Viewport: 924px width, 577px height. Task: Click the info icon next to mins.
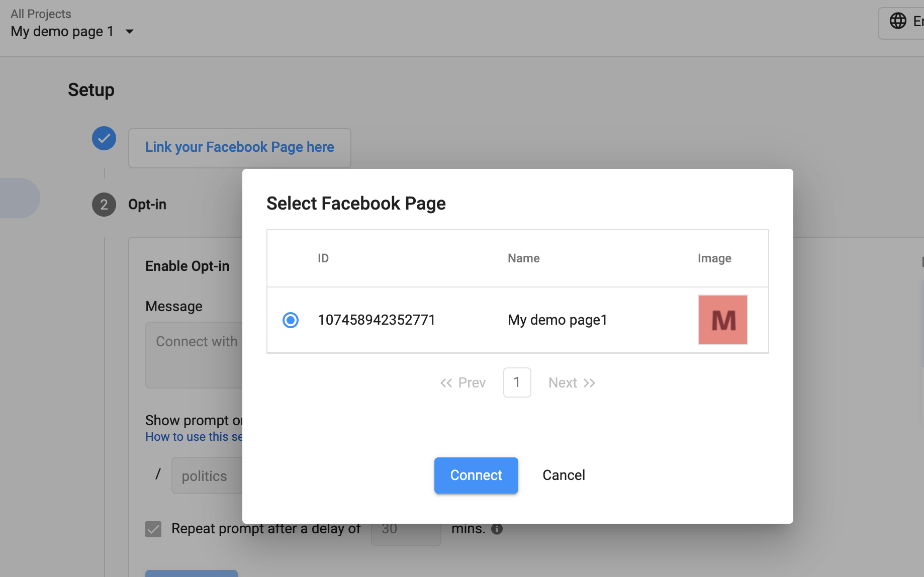pyautogui.click(x=497, y=529)
